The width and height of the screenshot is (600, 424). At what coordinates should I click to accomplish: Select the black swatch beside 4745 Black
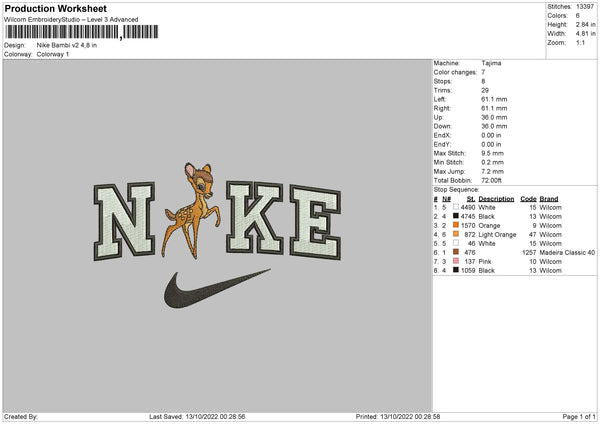pos(456,216)
